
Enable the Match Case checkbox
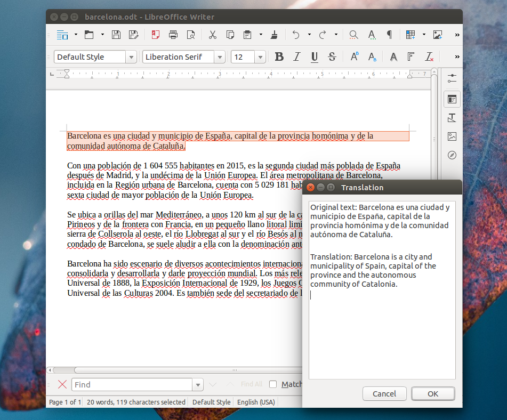coord(273,384)
